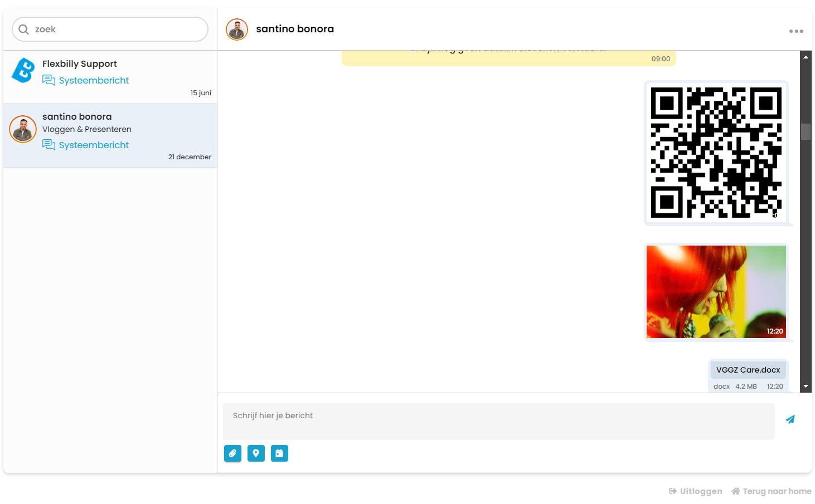The height and width of the screenshot is (504, 815).
Task: Click the Uitloggen link
Action: [x=696, y=491]
